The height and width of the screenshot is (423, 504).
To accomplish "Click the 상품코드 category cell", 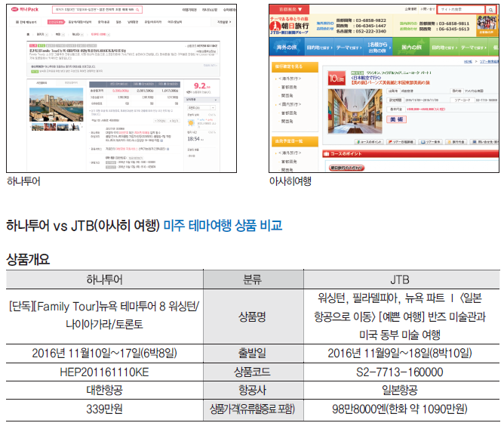I will [252, 372].
